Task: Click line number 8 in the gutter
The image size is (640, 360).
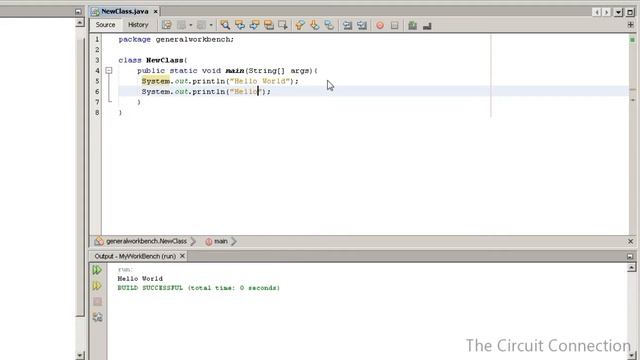Action: pos(97,113)
